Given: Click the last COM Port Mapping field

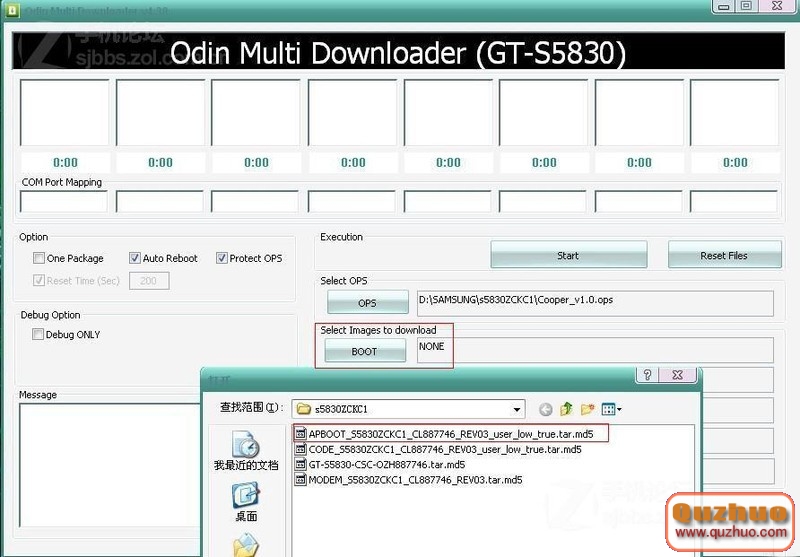Looking at the screenshot, I should pyautogui.click(x=733, y=201).
